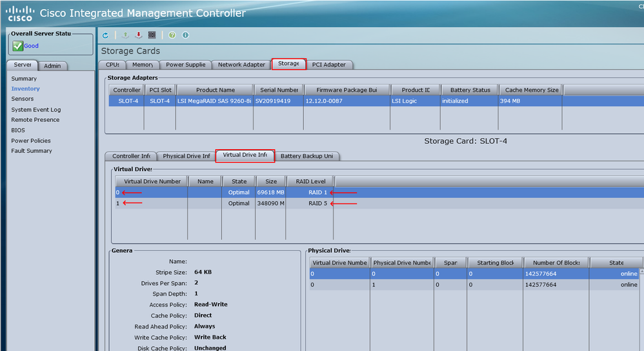Sort by Firmware Package Build header
The height and width of the screenshot is (351, 644).
click(347, 90)
